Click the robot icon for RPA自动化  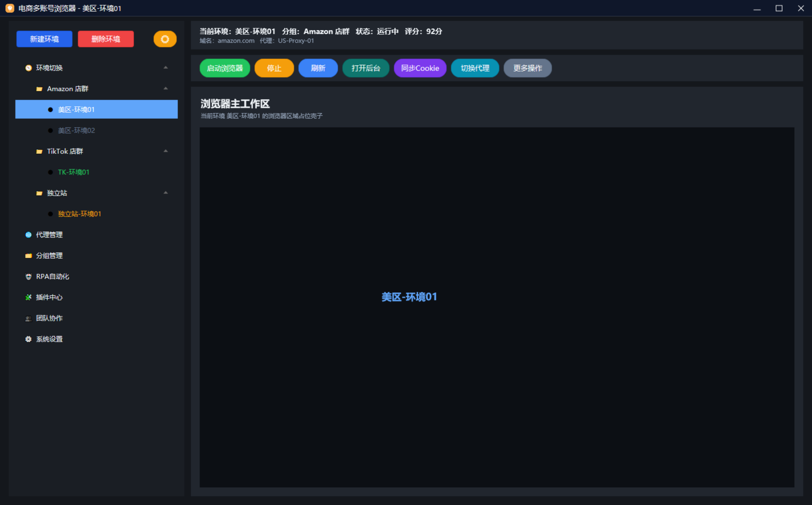coord(29,277)
